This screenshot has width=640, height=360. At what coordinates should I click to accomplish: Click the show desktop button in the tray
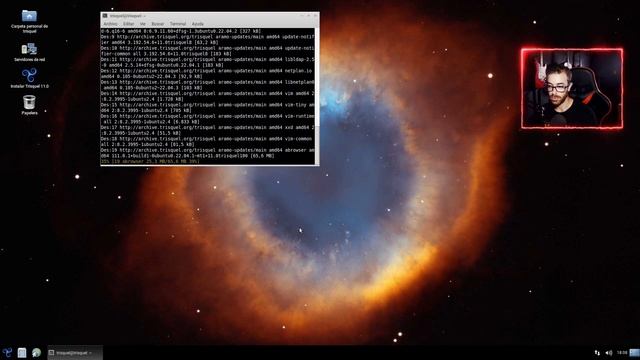pyautogui.click(x=635, y=353)
